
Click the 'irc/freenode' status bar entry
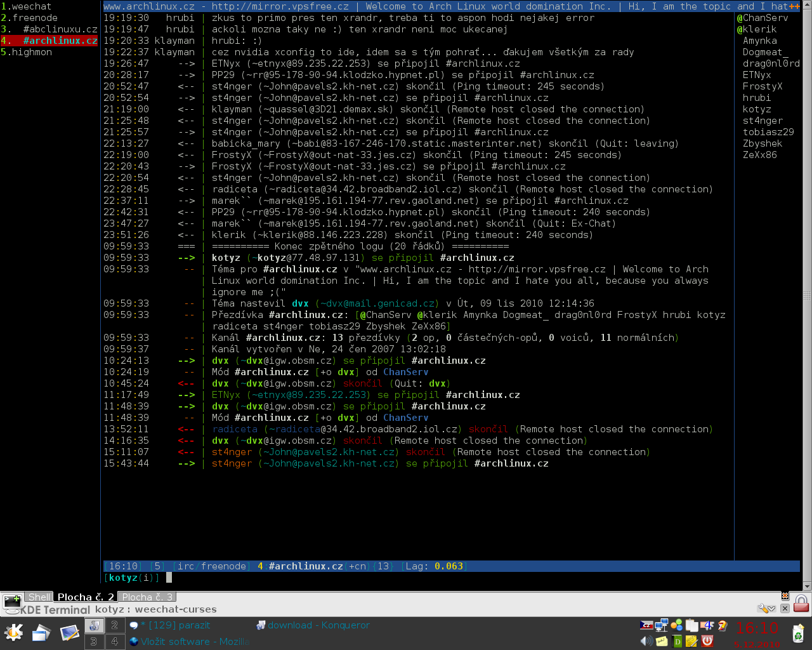[212, 566]
